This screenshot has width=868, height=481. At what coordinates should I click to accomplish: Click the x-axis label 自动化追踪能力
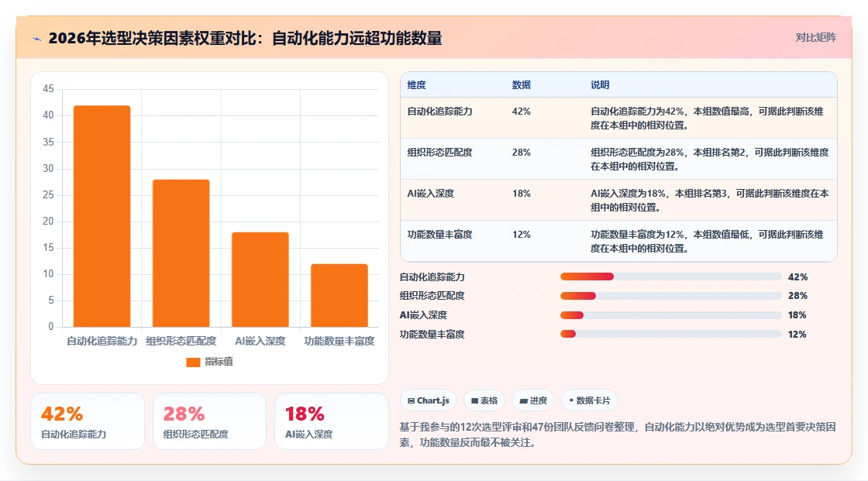pyautogui.click(x=102, y=341)
